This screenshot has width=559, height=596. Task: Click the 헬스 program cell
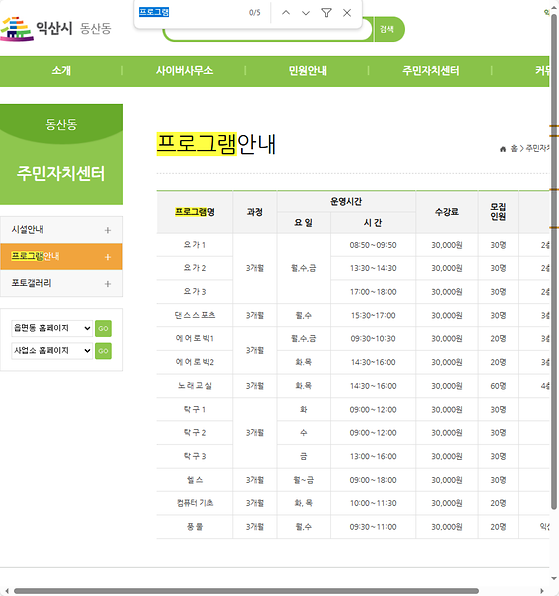pos(195,480)
